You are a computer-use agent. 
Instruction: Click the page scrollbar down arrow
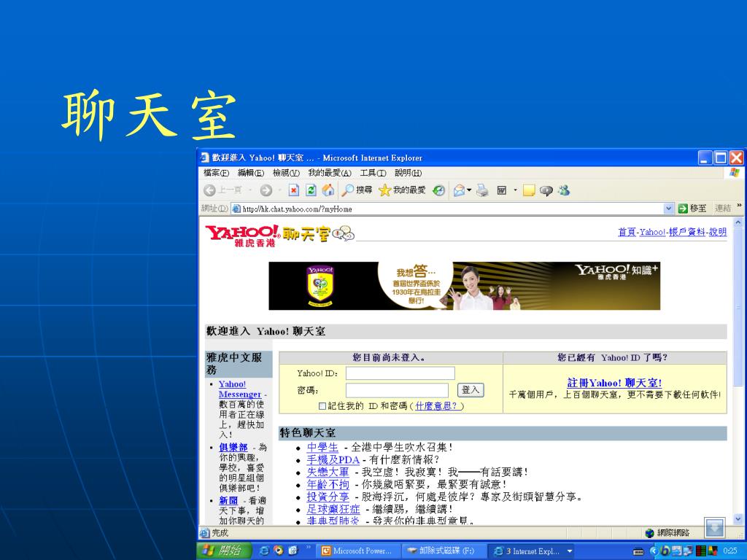[738, 519]
